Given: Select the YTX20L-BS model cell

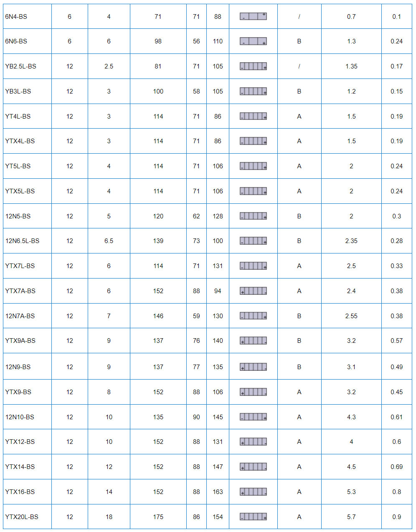Looking at the screenshot, I should (27, 517).
